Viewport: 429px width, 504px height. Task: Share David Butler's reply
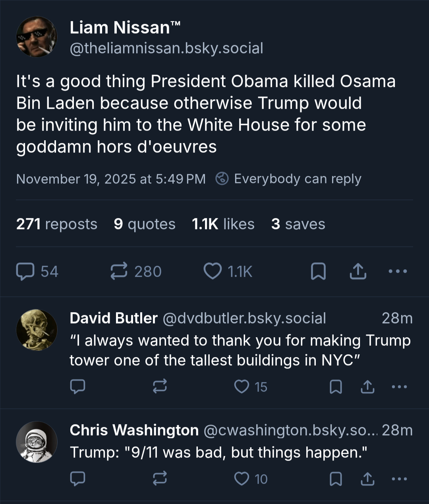367,386
